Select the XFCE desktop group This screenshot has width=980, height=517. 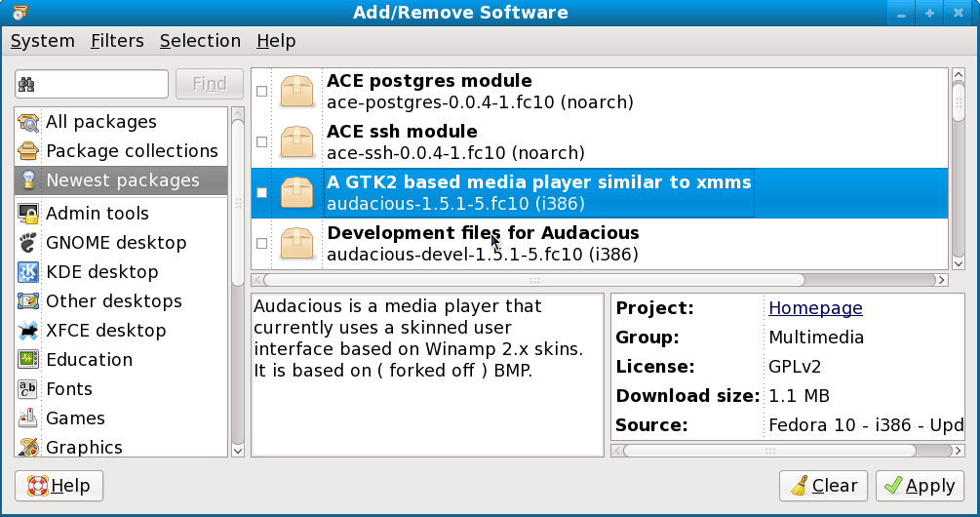coord(121,330)
